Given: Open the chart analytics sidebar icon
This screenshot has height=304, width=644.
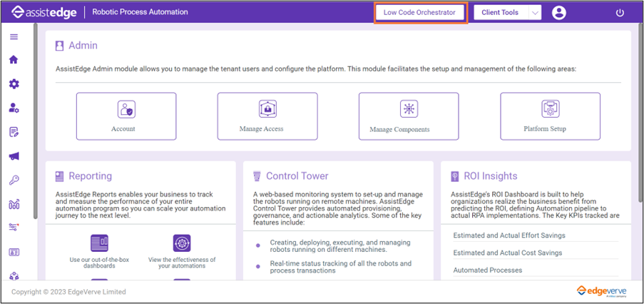Looking at the screenshot, I should pos(14,204).
